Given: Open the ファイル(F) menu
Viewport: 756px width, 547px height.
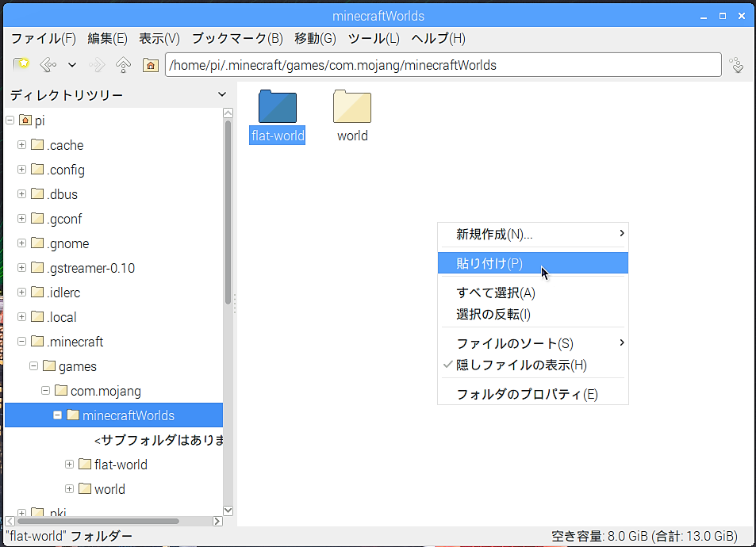Looking at the screenshot, I should click(44, 39).
